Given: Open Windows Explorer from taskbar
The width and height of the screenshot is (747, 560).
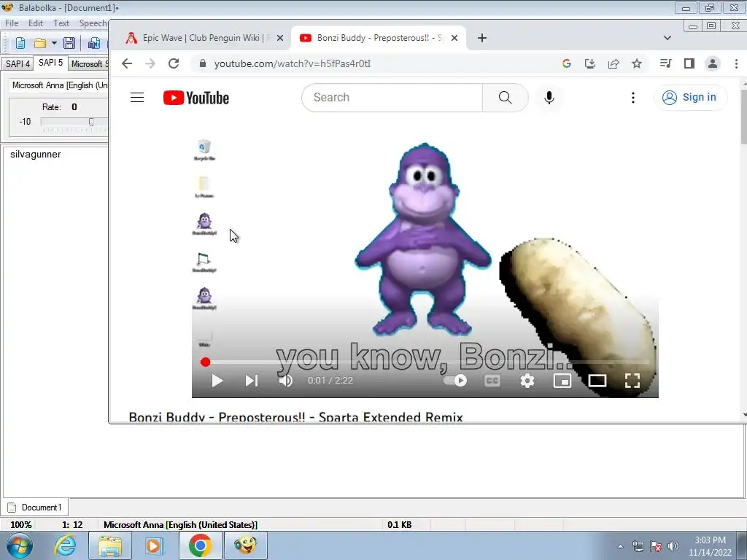Looking at the screenshot, I should point(109,545).
